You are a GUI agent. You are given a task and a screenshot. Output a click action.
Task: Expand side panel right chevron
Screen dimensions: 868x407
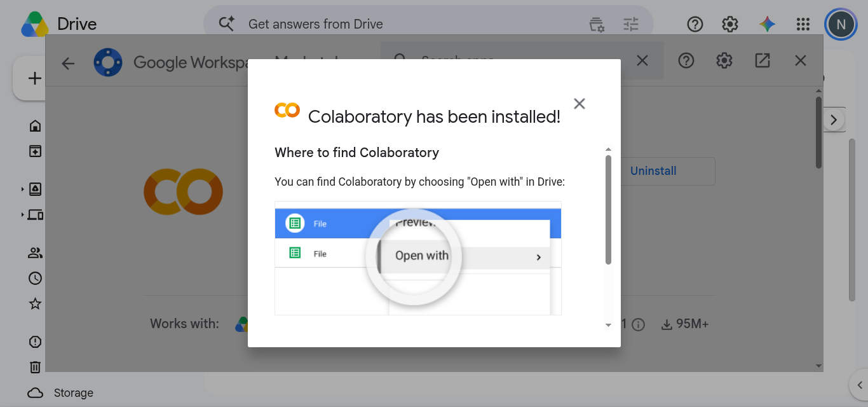click(x=834, y=120)
